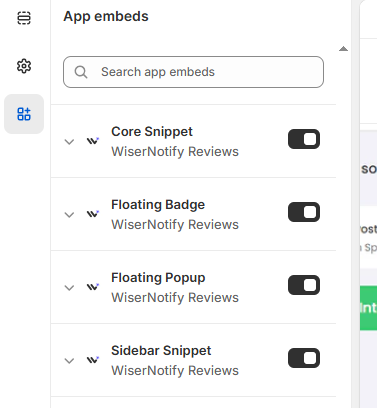Screen dimensions: 377x408
Task: Expand Floating Badge settings chevron
Action: pos(69,215)
